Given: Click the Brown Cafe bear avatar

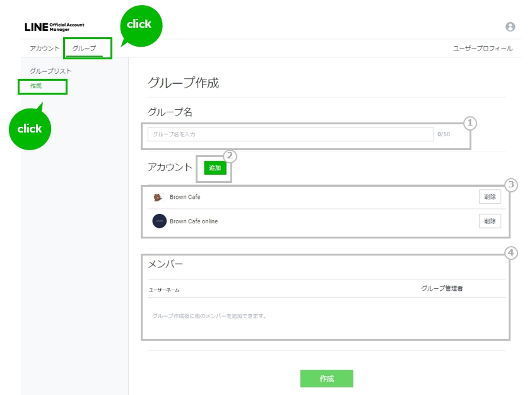Looking at the screenshot, I should coord(158,197).
